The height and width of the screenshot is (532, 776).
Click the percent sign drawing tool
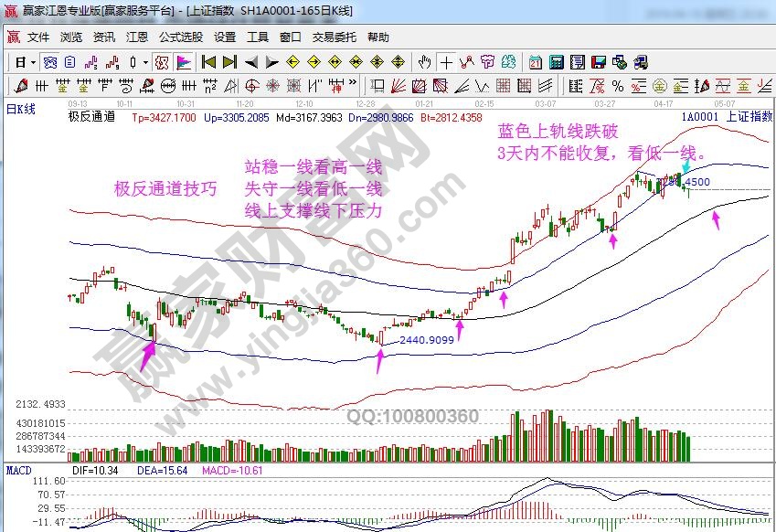pos(618,86)
